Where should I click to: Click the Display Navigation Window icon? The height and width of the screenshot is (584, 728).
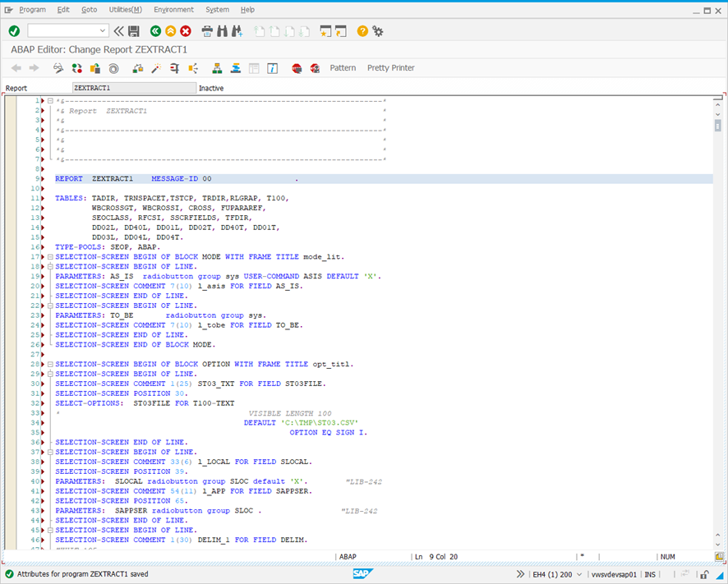[x=235, y=68]
